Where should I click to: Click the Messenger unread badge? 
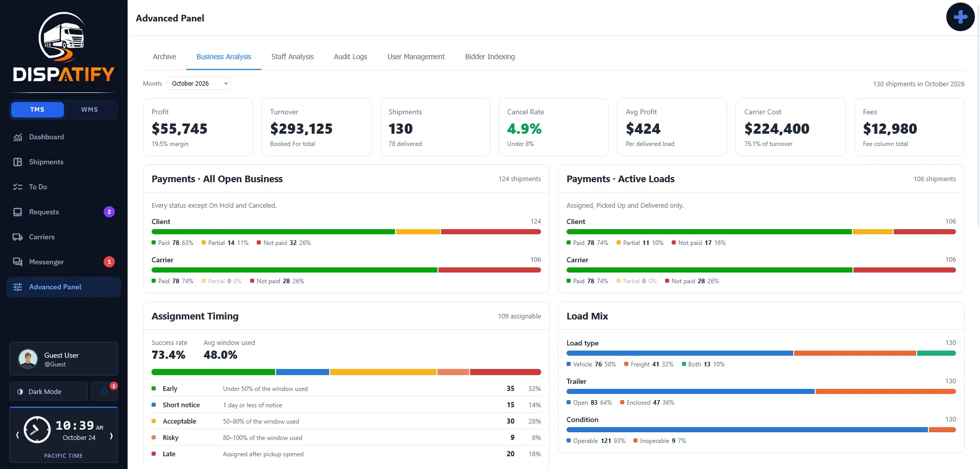click(109, 262)
